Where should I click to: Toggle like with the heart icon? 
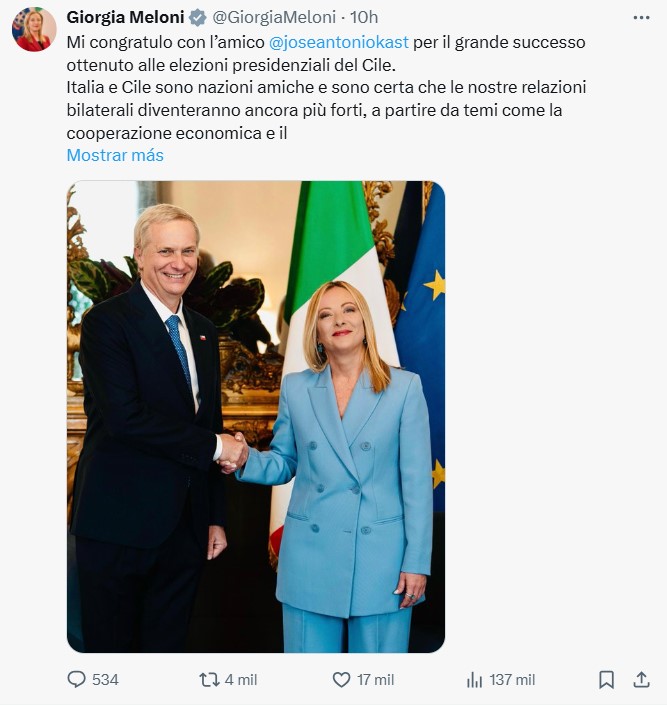pyautogui.click(x=342, y=679)
